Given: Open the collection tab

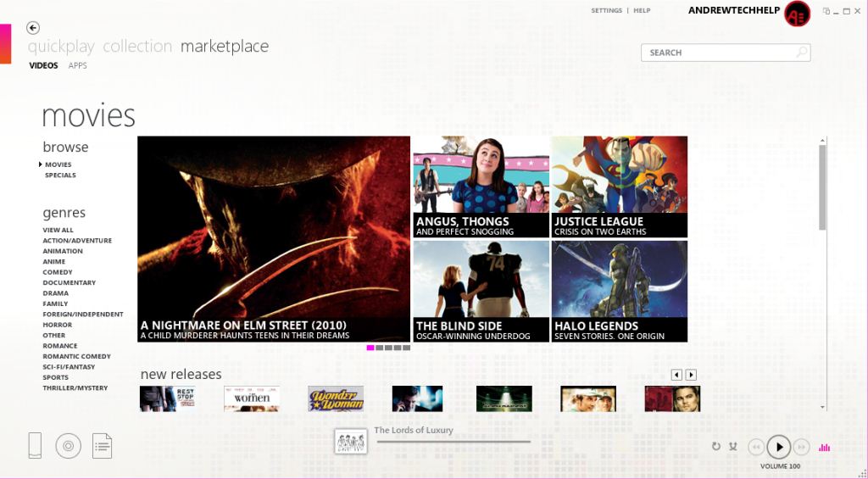Looking at the screenshot, I should (137, 46).
